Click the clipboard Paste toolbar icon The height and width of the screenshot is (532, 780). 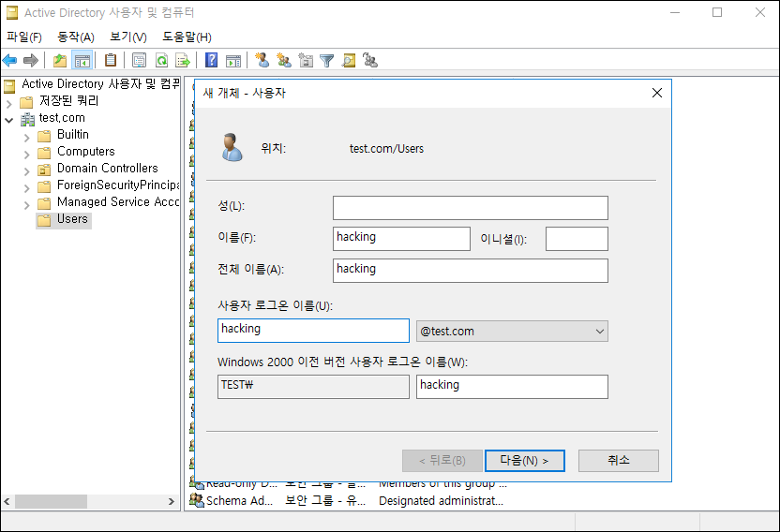pos(111,60)
